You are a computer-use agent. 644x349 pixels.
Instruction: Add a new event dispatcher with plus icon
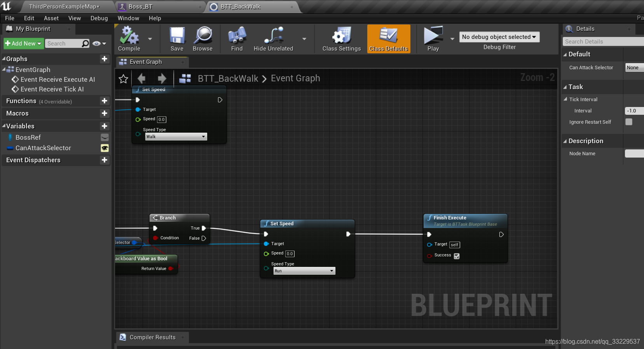tap(105, 160)
